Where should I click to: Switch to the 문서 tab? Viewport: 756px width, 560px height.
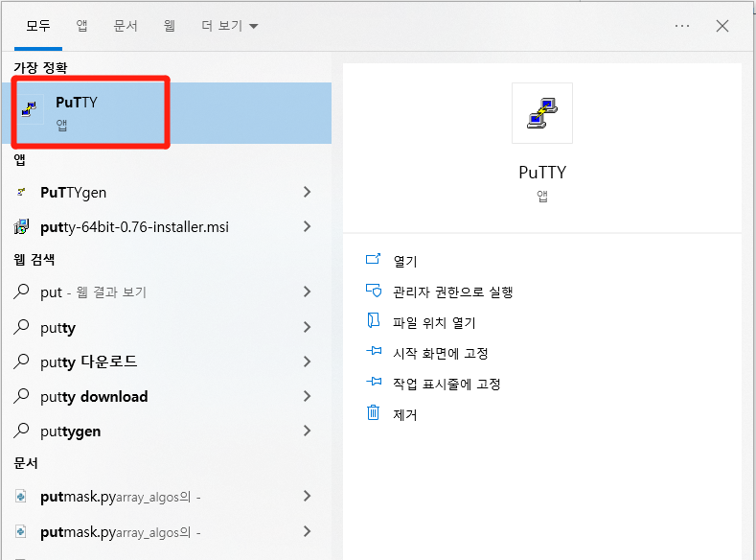[126, 26]
